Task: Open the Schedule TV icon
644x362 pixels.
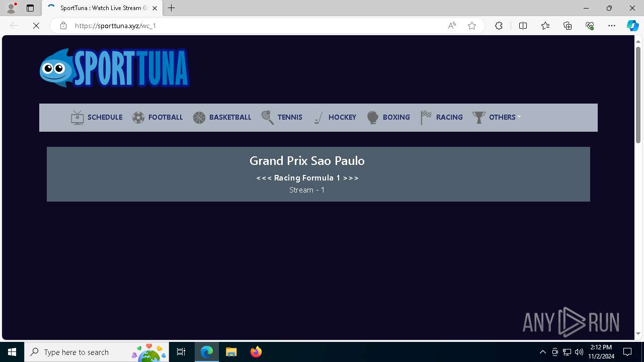Action: 77,117
